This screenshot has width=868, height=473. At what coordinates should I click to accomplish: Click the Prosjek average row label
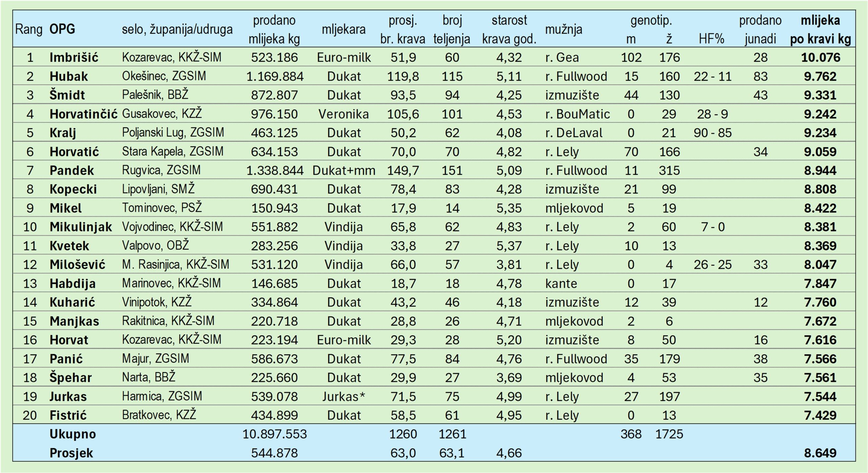pos(71,453)
